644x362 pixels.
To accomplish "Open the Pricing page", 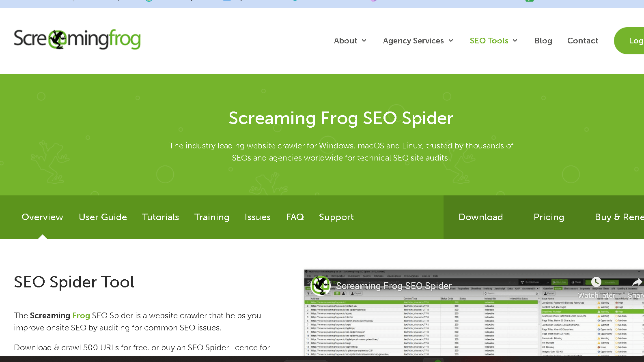I will [x=549, y=217].
